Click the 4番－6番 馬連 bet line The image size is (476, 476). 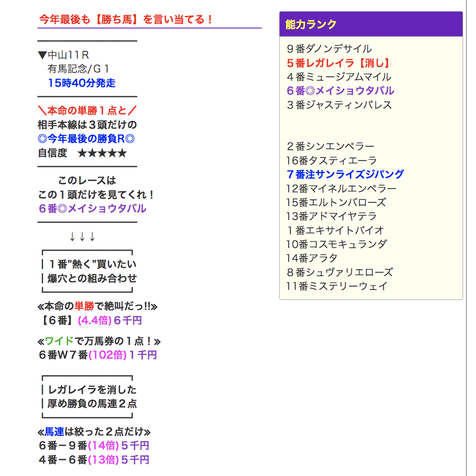(94, 460)
